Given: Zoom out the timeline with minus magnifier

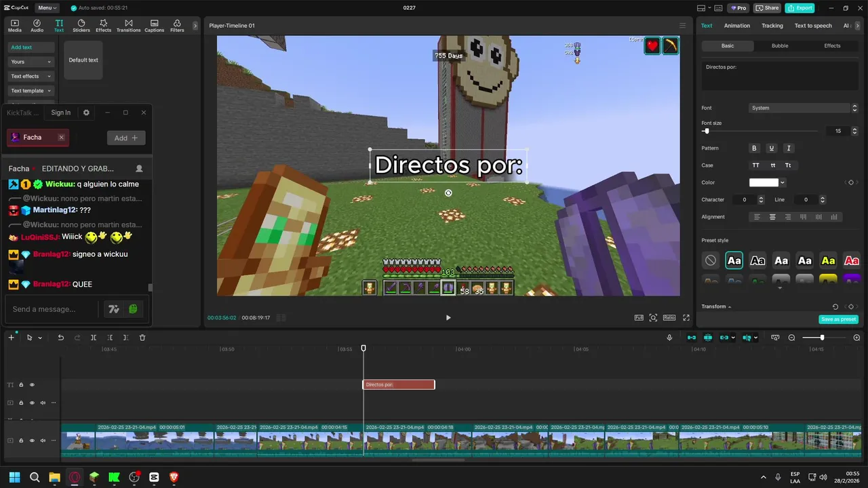Looking at the screenshot, I should pyautogui.click(x=791, y=338).
